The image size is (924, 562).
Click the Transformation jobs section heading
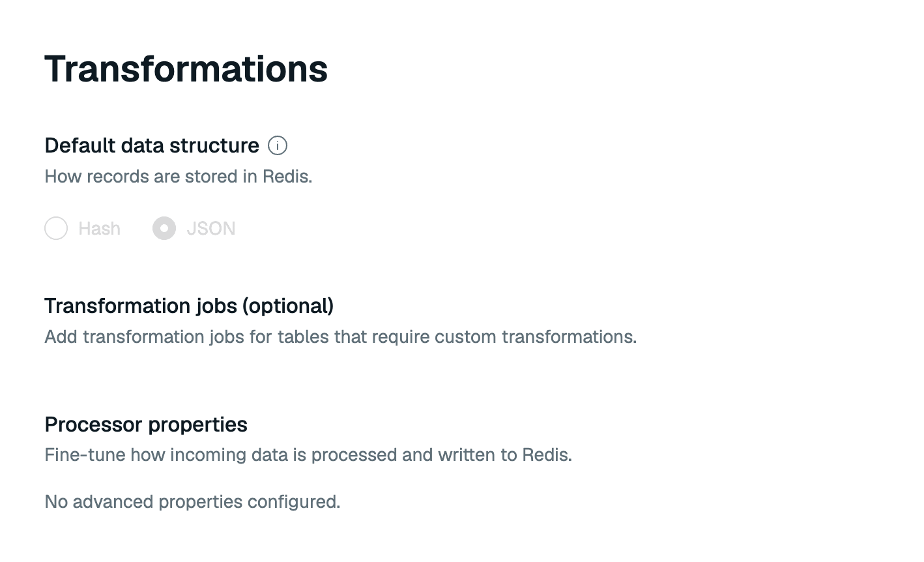(189, 306)
